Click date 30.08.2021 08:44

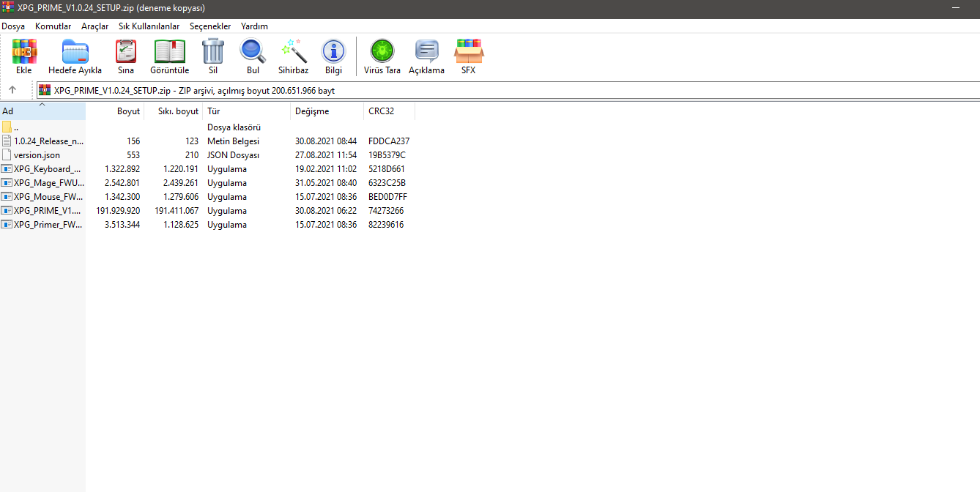[x=326, y=141]
